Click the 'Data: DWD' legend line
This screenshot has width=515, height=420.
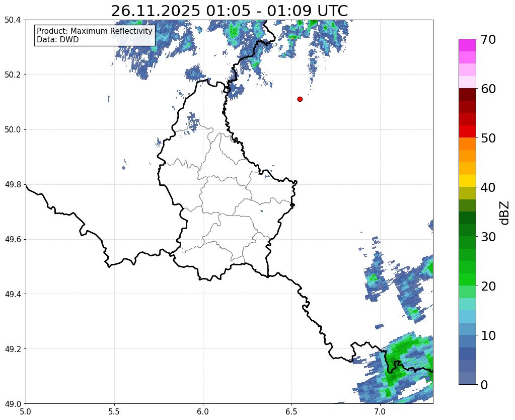58,40
